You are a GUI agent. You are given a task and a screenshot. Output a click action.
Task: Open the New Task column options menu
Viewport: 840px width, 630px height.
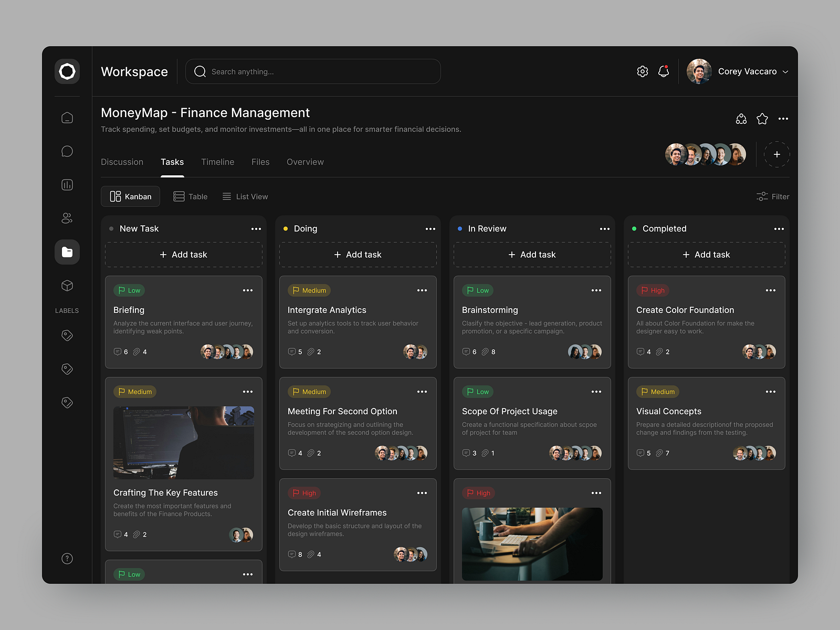[x=256, y=228]
